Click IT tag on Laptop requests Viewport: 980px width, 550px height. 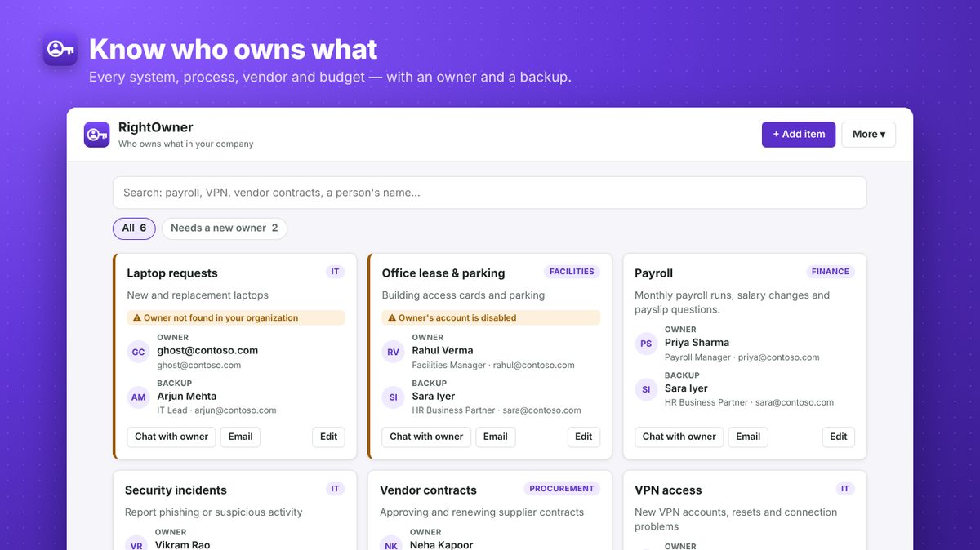tap(336, 272)
